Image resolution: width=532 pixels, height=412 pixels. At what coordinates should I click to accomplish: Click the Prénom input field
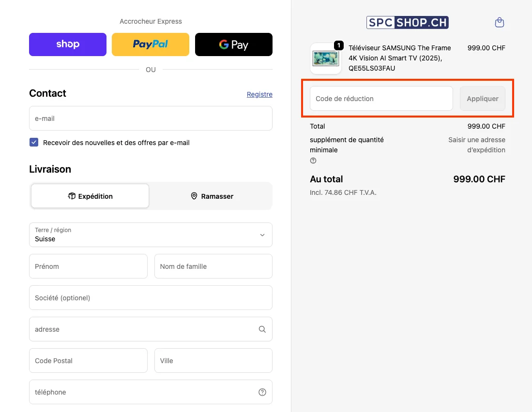(x=88, y=266)
